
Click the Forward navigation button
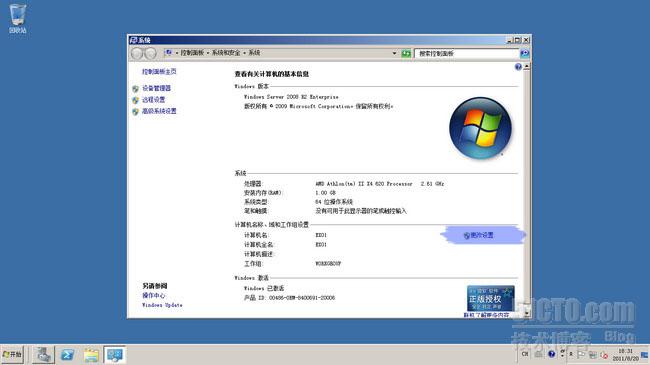[x=150, y=53]
